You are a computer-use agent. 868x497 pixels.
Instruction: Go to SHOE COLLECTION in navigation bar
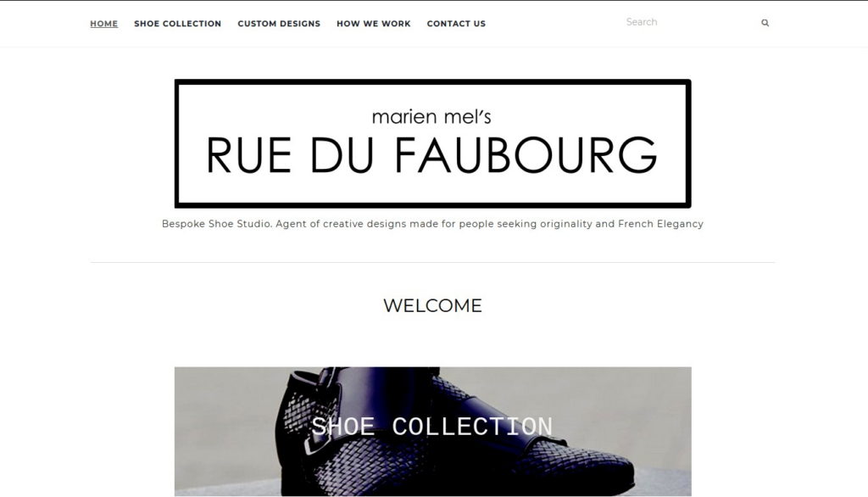click(x=178, y=23)
